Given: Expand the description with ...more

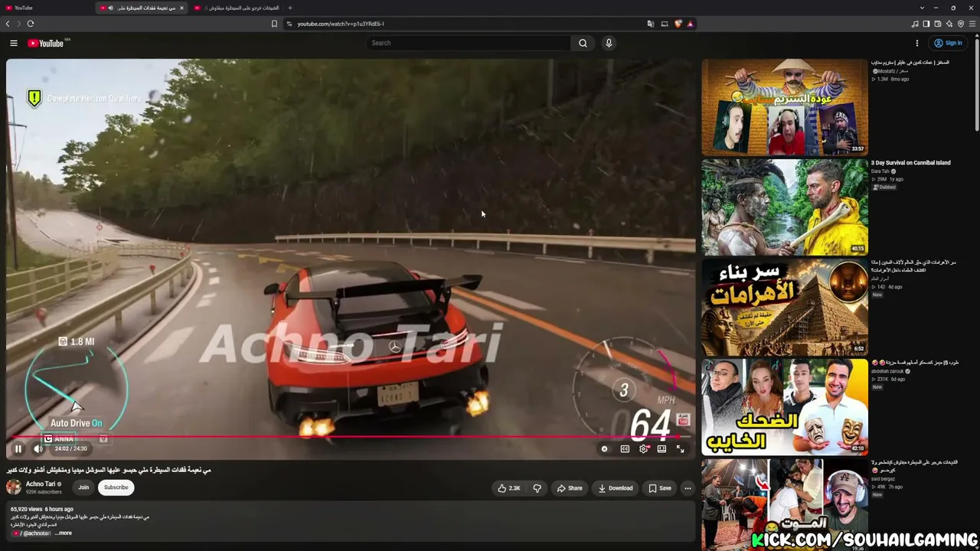Looking at the screenshot, I should click(64, 533).
